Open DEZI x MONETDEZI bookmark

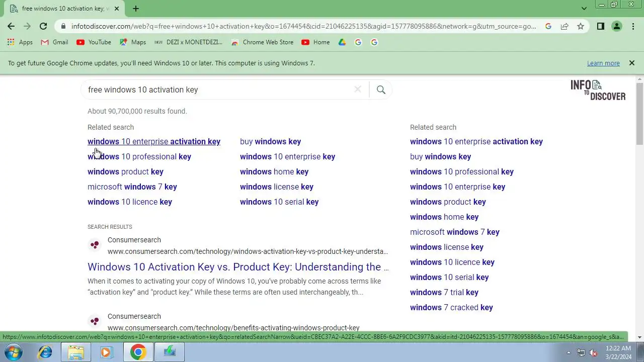188,42
